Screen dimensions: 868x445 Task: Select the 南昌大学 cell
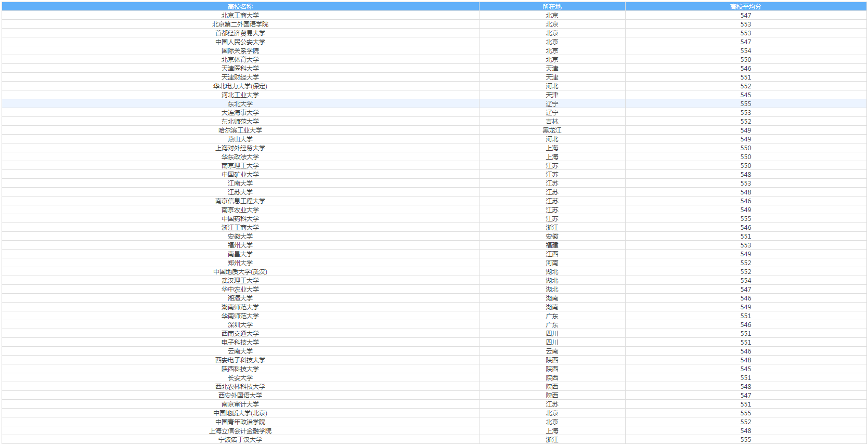240,254
